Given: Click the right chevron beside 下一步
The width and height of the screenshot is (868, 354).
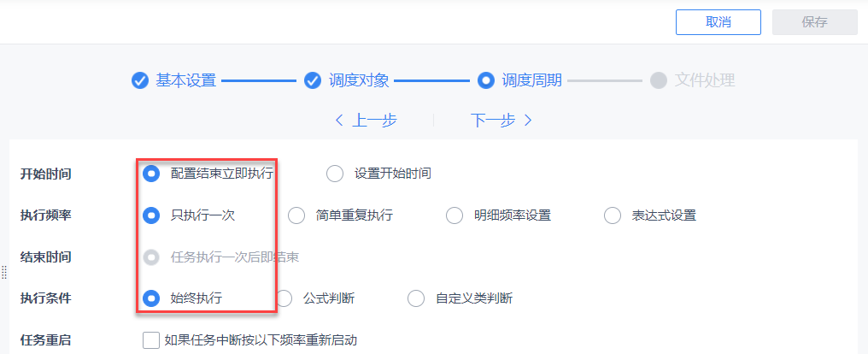Looking at the screenshot, I should 528,120.
